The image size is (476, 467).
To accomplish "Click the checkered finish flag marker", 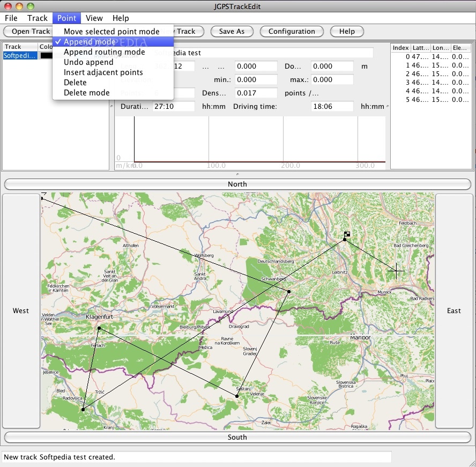I will [x=347, y=234].
